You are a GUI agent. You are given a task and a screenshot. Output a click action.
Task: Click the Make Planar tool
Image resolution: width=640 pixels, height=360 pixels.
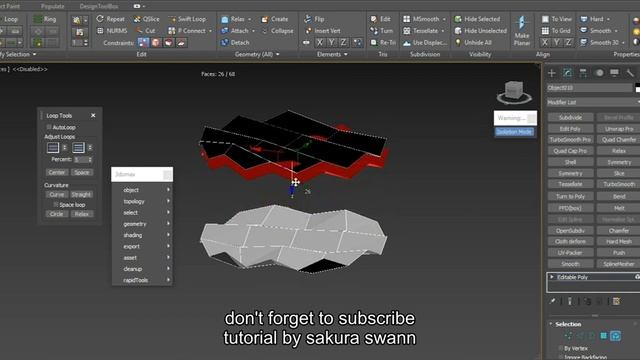click(522, 31)
